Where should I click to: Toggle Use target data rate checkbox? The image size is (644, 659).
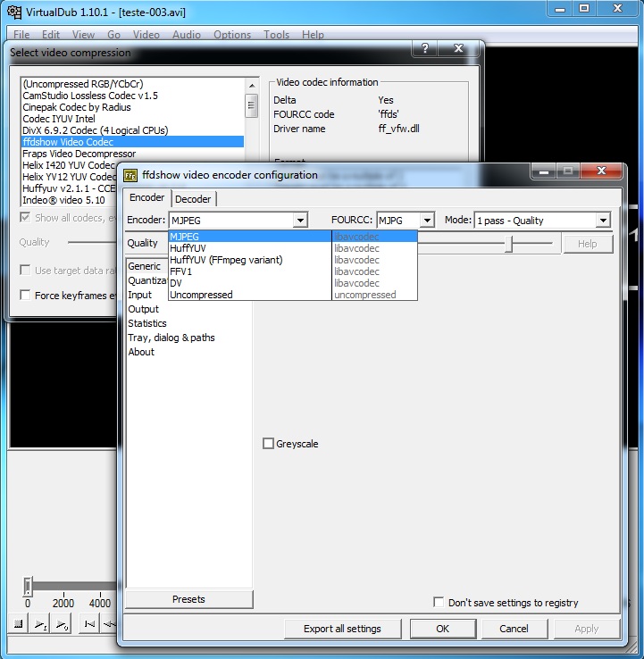click(x=25, y=270)
